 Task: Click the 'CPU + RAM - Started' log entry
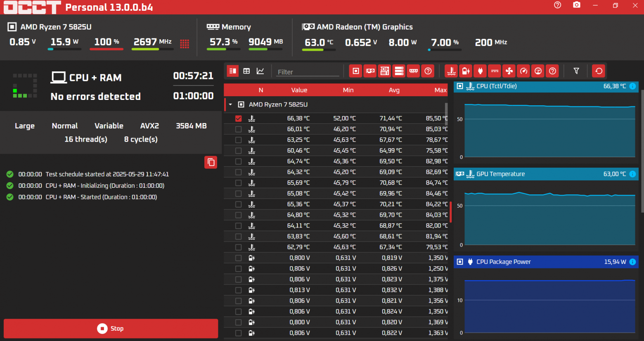coord(101,197)
